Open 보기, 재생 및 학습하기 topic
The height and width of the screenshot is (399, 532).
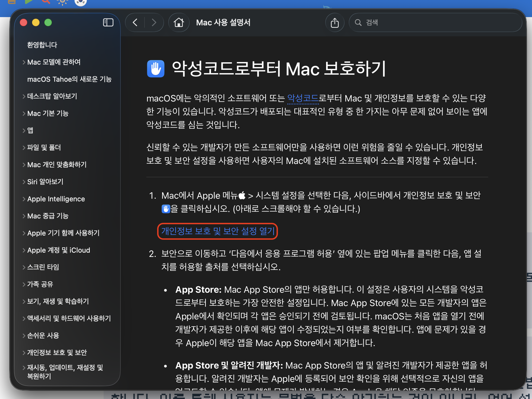pyautogui.click(x=58, y=301)
